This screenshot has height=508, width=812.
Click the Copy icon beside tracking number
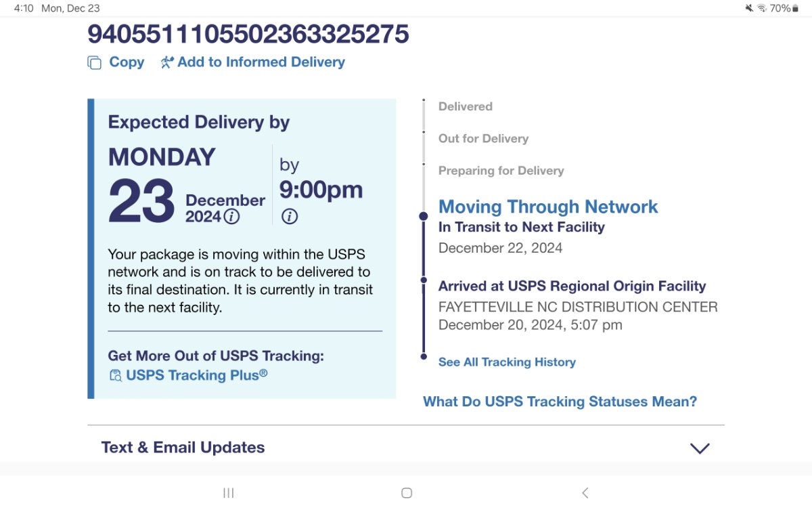(94, 62)
